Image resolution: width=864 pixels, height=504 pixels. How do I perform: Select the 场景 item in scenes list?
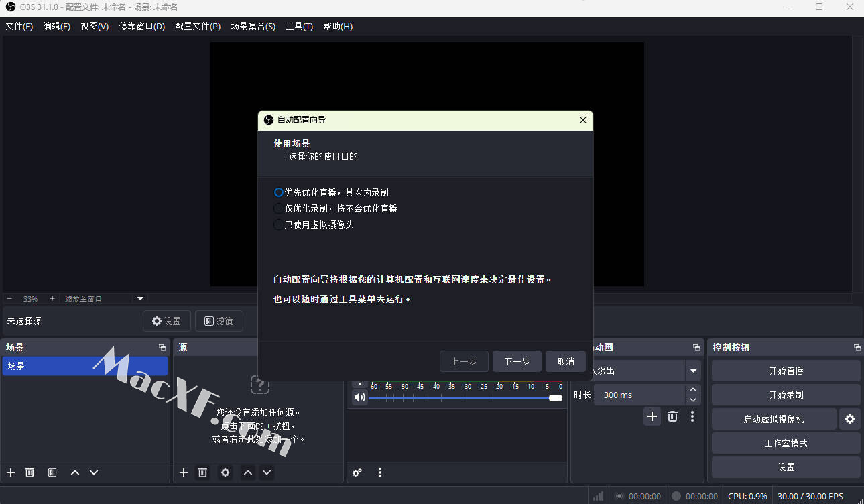85,366
